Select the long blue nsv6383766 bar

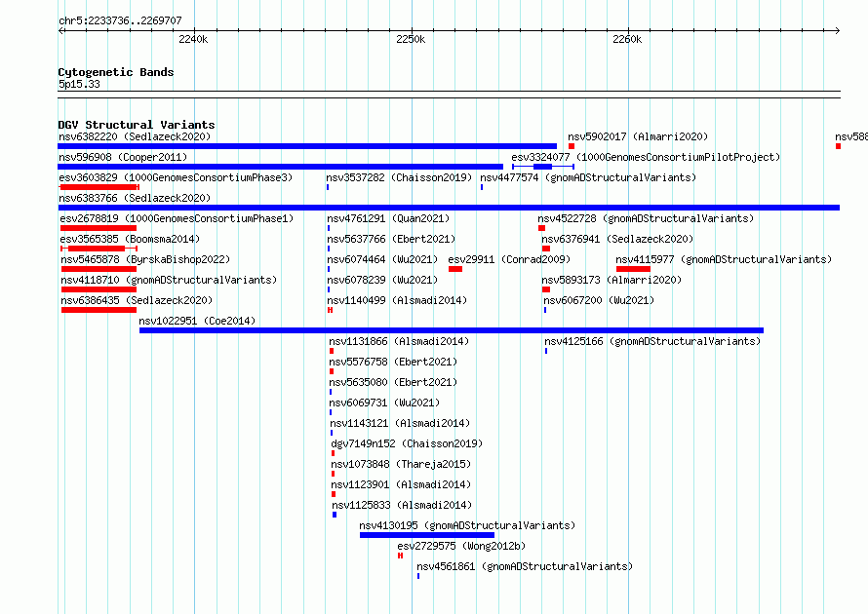coord(449,208)
